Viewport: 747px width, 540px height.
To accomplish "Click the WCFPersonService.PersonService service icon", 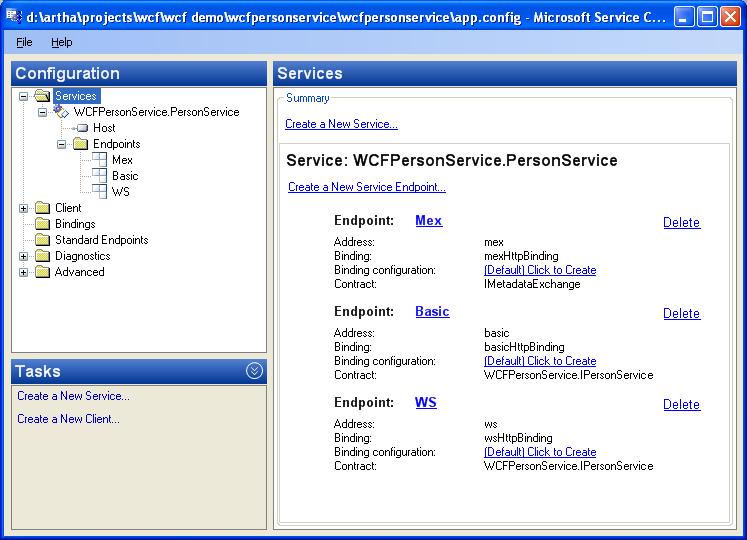I will coord(61,112).
